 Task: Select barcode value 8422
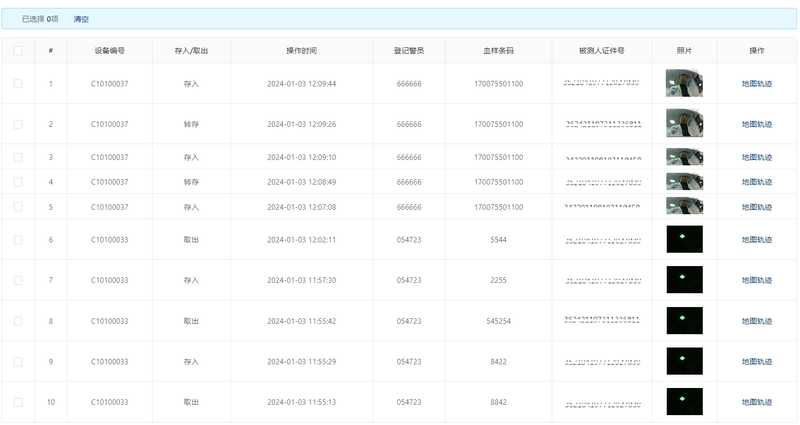[x=498, y=362]
